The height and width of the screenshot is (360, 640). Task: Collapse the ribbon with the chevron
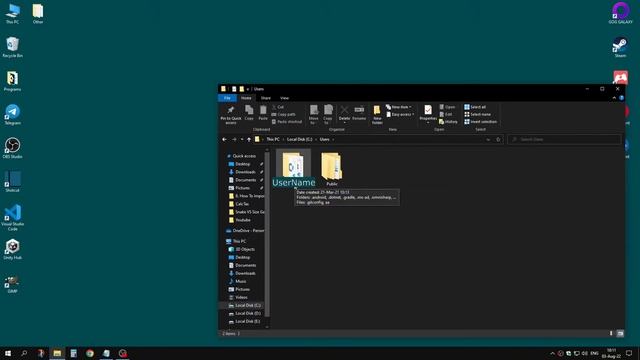click(614, 98)
